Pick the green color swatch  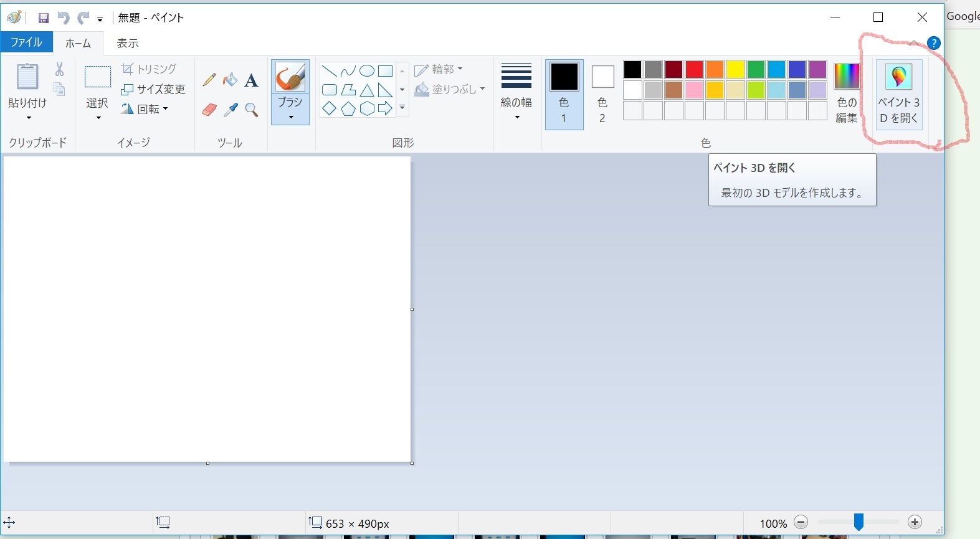(756, 69)
